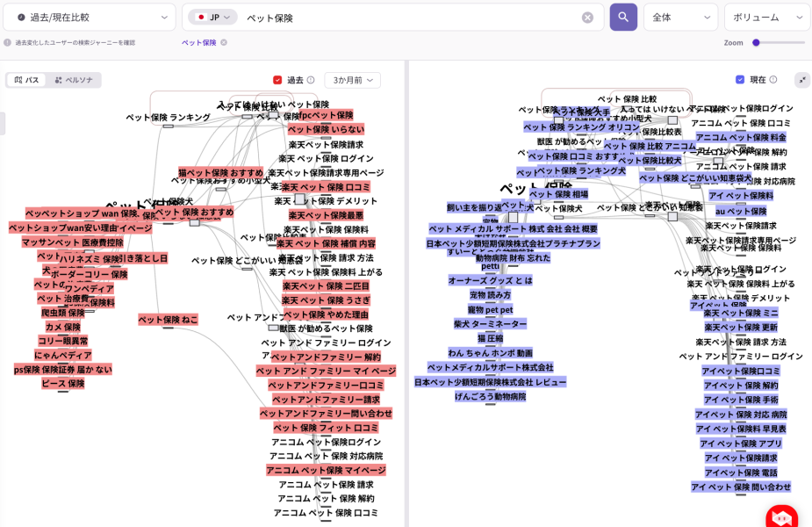This screenshot has height=527, width=812.
Task: Select the 楽天ペット保険請求 node in past graph
Action: (x=326, y=145)
